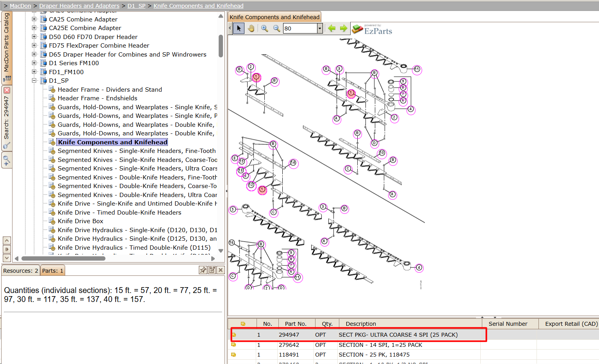Screen dimensions: 599x364
Task: Open the zoom level dropdown arrow
Action: (x=320, y=28)
